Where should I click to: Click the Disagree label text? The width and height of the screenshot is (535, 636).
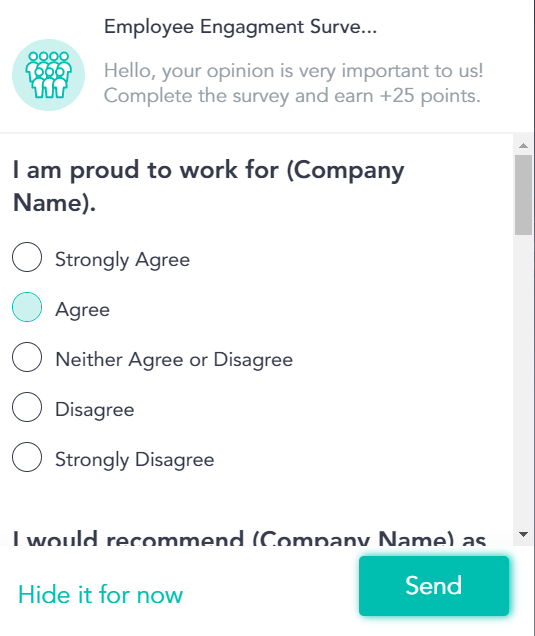(x=95, y=410)
